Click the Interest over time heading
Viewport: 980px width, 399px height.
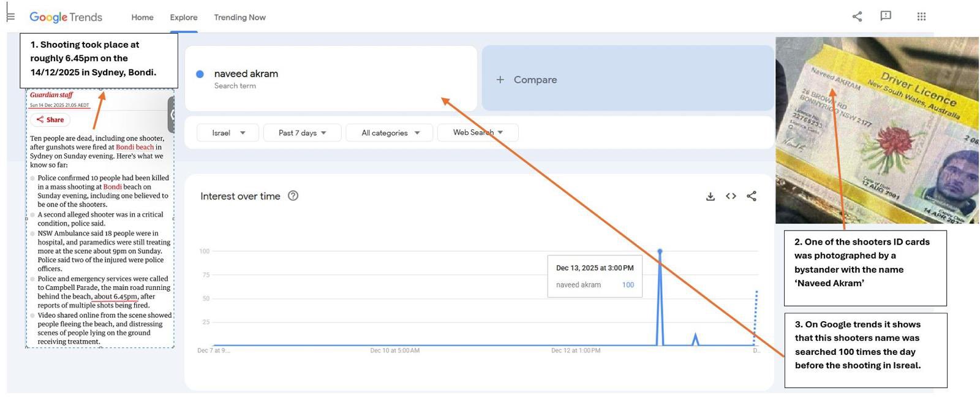240,196
